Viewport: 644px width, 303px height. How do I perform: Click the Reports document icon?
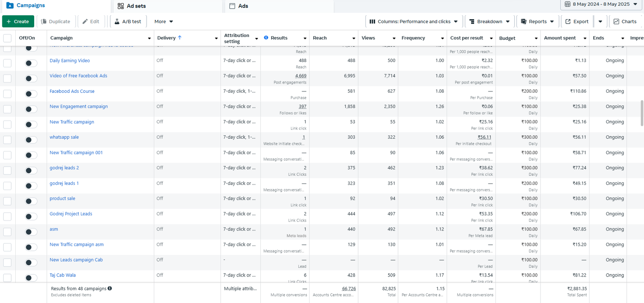524,22
